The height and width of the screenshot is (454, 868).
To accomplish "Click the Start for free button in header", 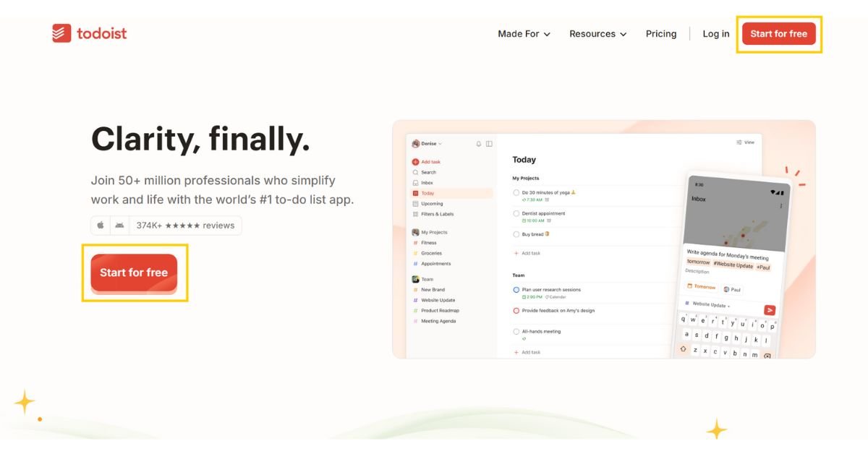I will [x=779, y=33].
